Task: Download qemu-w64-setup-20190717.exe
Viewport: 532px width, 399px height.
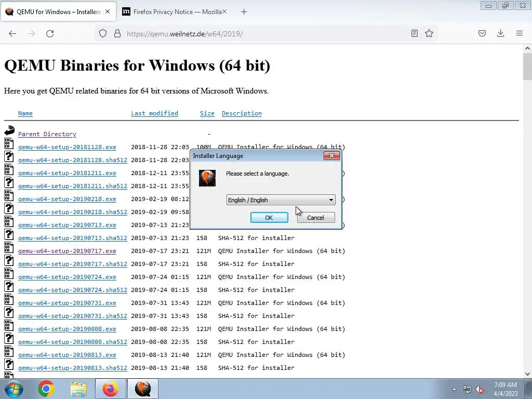Action: click(x=67, y=251)
